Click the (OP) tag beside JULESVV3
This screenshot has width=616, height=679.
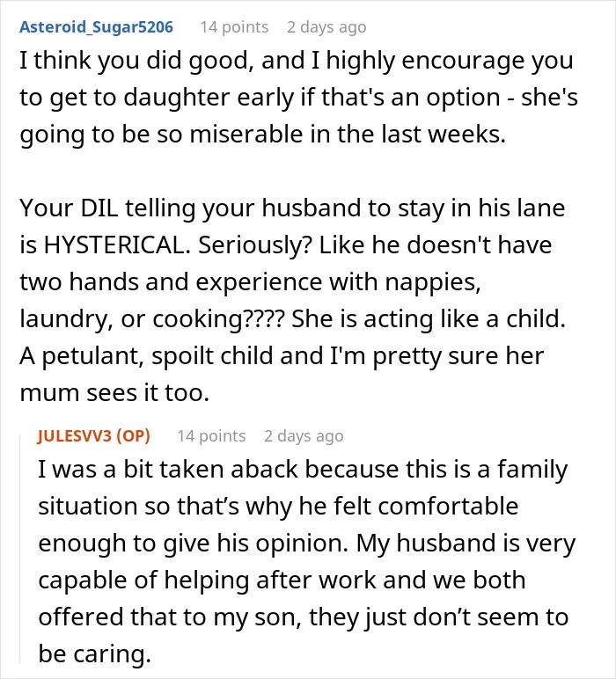click(133, 435)
